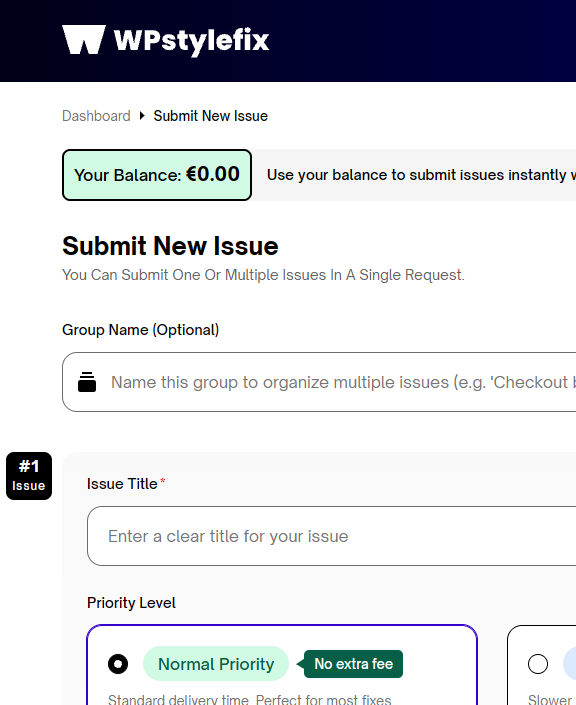This screenshot has height=705, width=576.
Task: Click the stack icon in Group Name field
Action: pos(87,382)
